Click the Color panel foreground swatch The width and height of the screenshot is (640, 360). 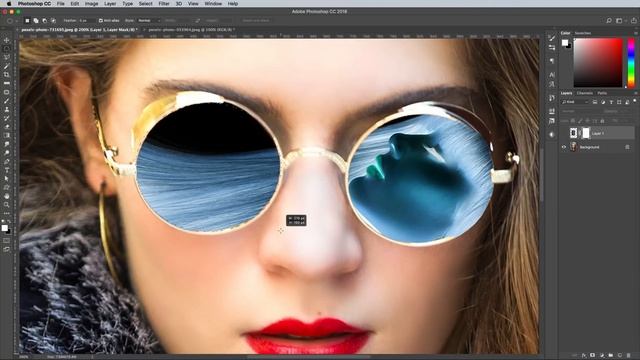click(x=564, y=42)
